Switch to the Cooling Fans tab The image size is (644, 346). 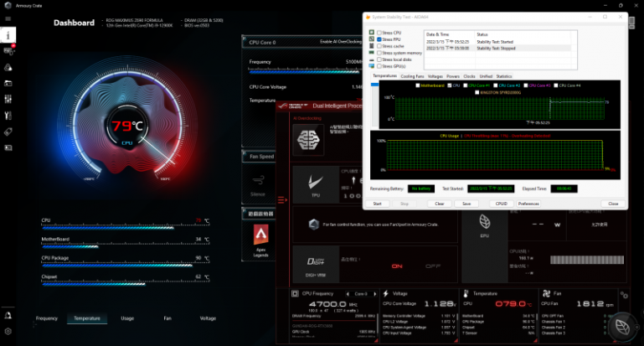click(x=412, y=76)
